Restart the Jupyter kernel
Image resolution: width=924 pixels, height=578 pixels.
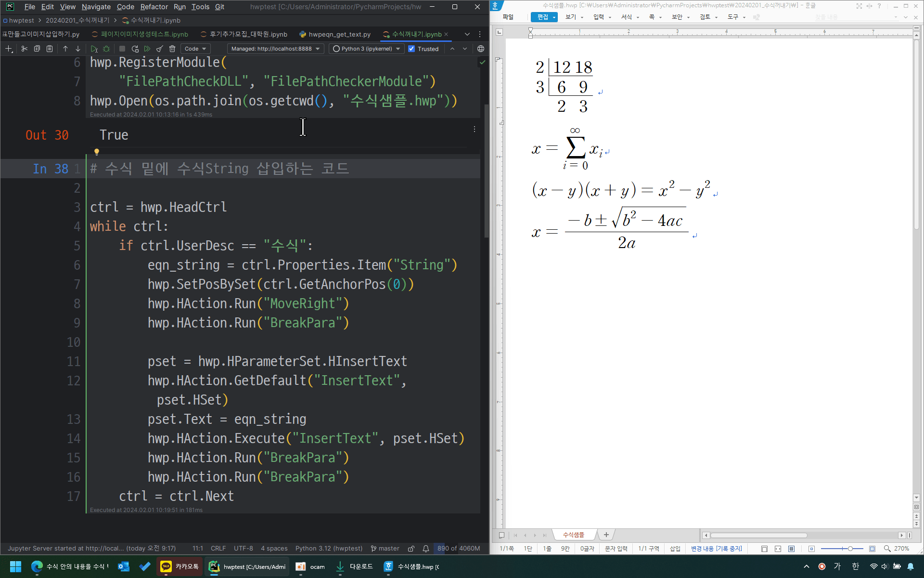tap(135, 49)
